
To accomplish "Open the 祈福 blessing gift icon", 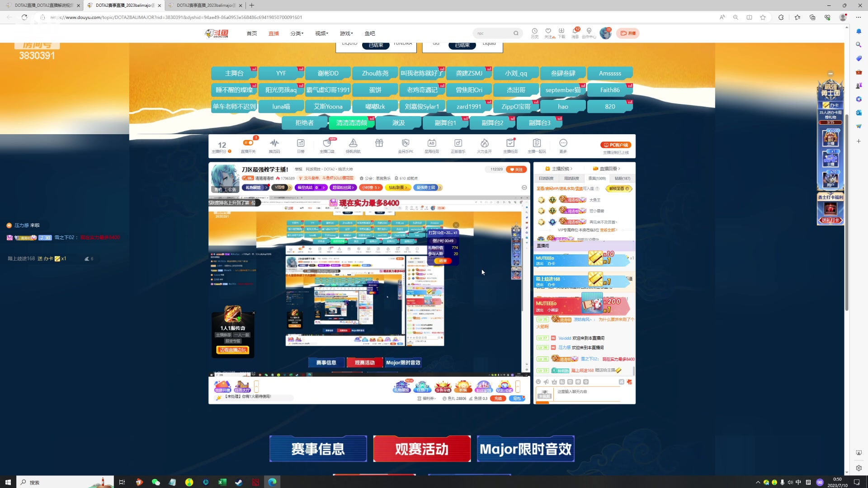I will point(463,387).
